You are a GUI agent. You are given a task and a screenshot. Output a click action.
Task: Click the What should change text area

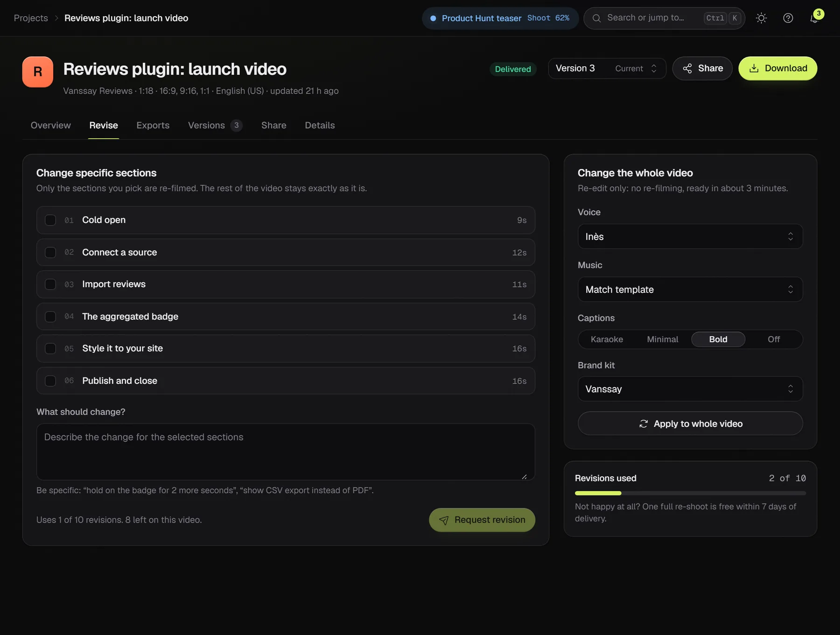pyautogui.click(x=286, y=452)
